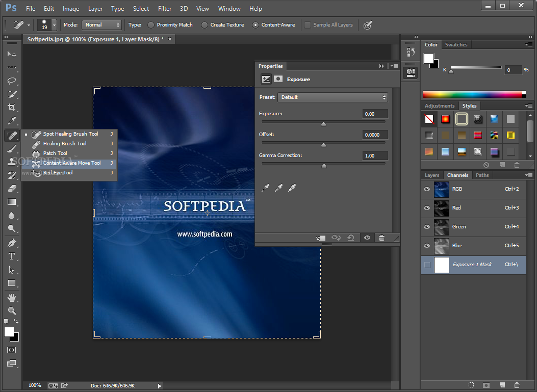537x392 pixels.
Task: Toggle tablet pressure for brush size
Action: pyautogui.click(x=368, y=25)
